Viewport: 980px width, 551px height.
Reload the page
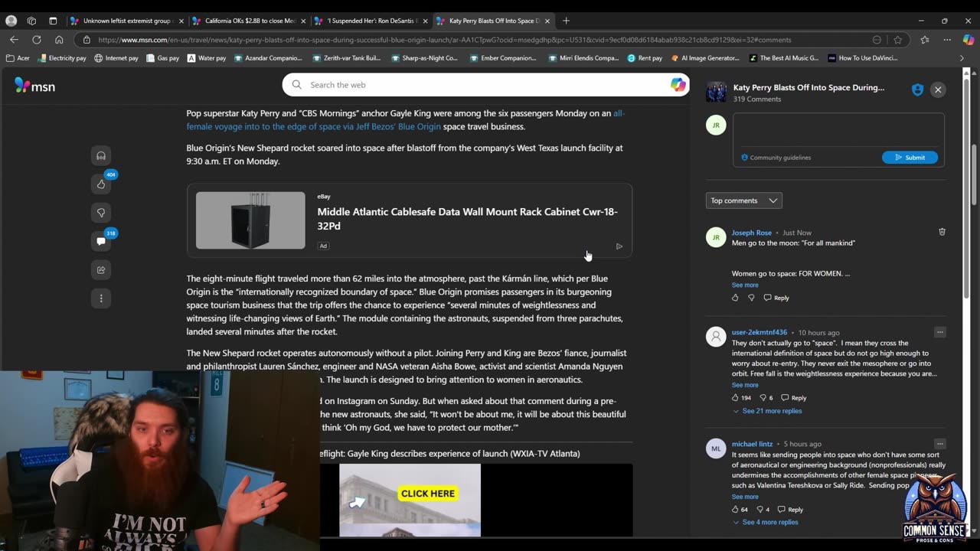37,40
